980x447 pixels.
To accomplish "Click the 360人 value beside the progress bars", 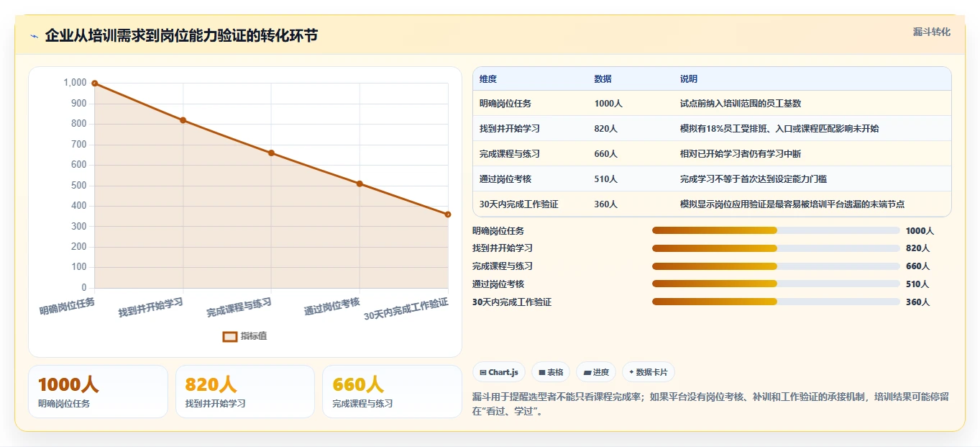I will pyautogui.click(x=917, y=302).
